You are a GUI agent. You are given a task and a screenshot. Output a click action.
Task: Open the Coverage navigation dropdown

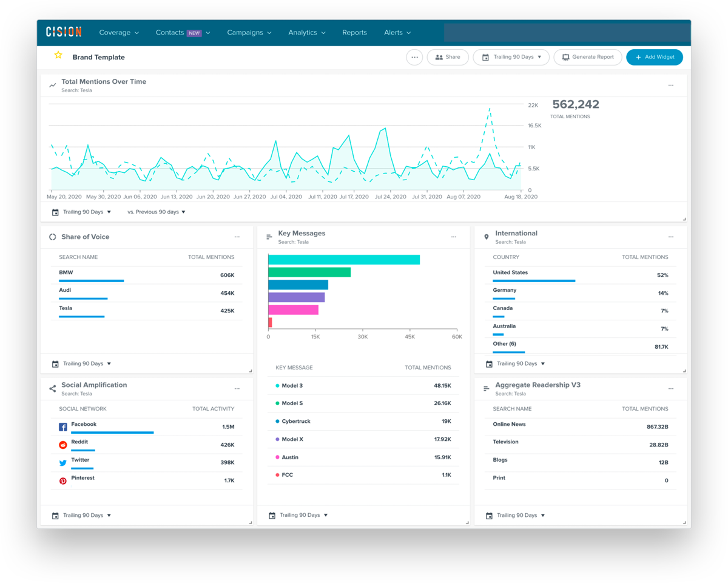pos(119,33)
